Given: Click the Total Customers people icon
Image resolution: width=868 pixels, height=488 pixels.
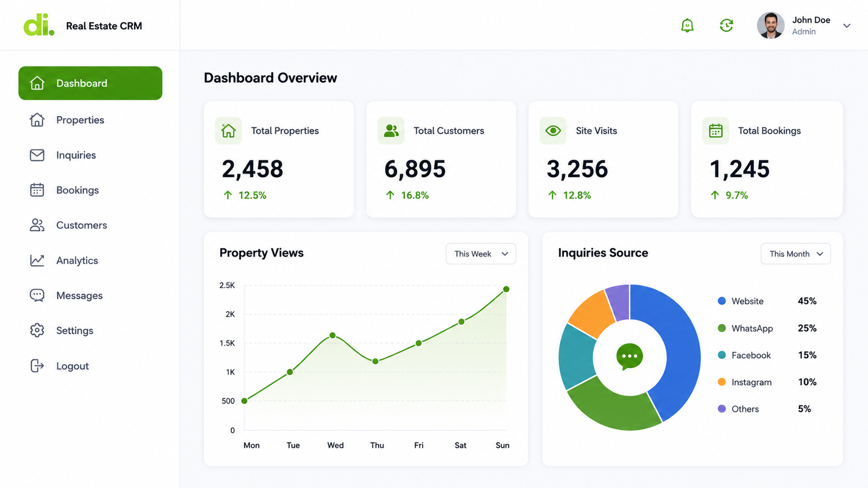Looking at the screenshot, I should (391, 131).
